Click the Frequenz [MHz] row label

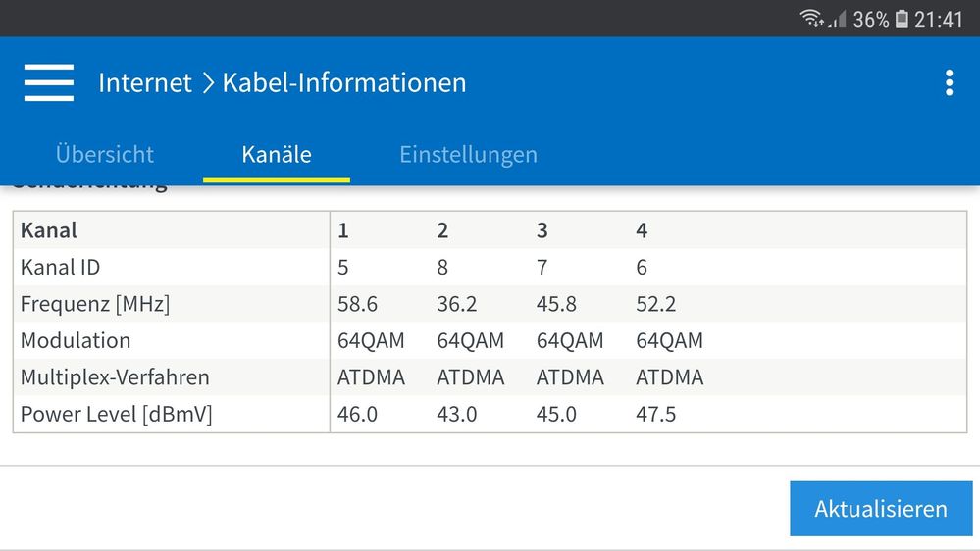95,304
